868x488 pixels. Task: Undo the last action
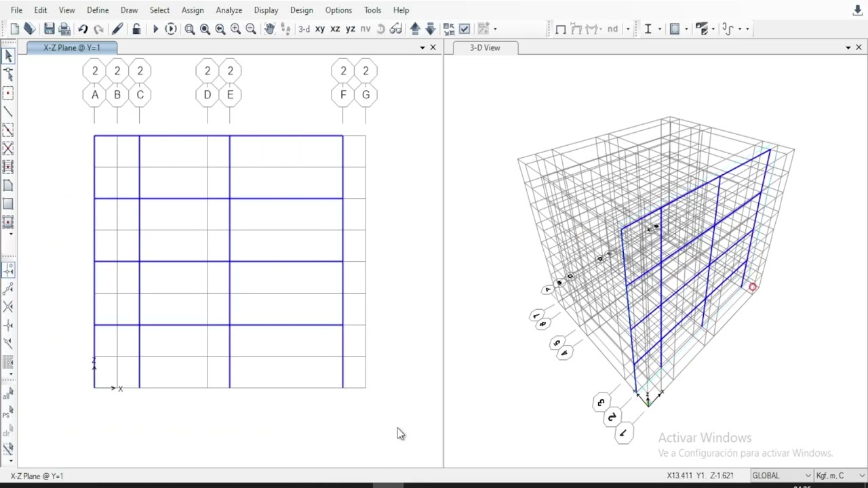[83, 28]
